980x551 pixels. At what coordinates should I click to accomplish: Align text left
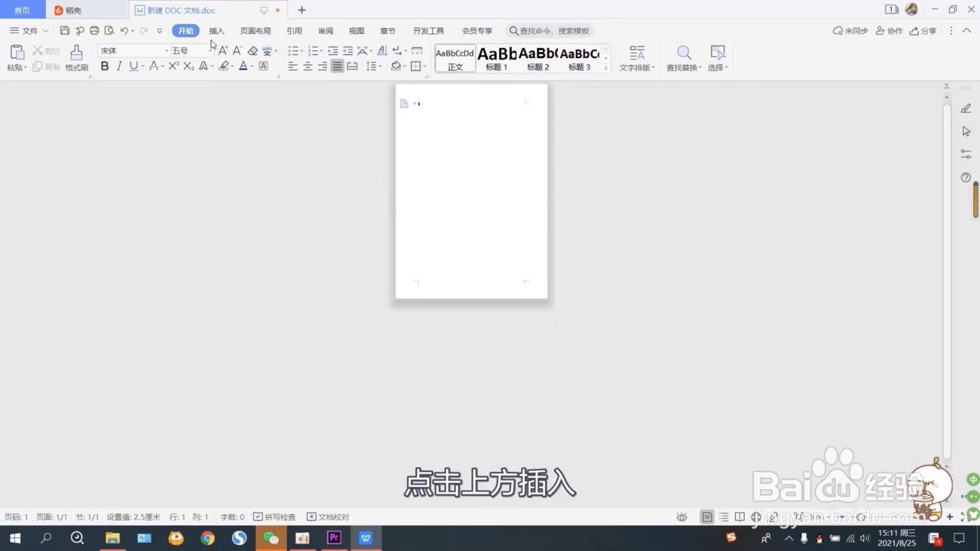(293, 66)
